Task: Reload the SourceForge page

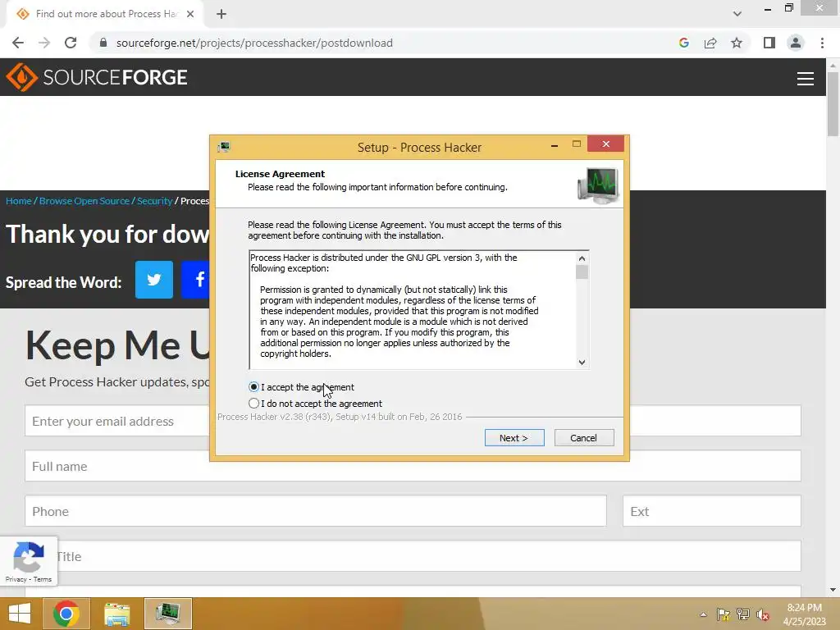Action: pos(71,43)
